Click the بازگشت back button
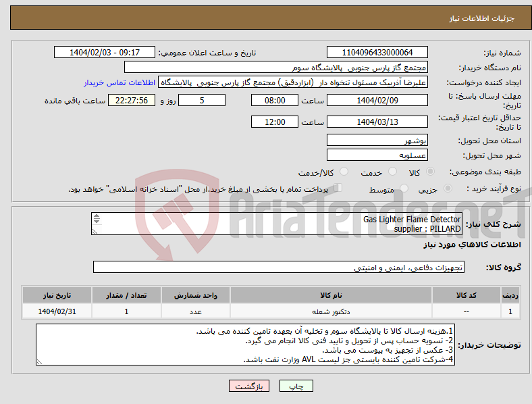 [249, 386]
